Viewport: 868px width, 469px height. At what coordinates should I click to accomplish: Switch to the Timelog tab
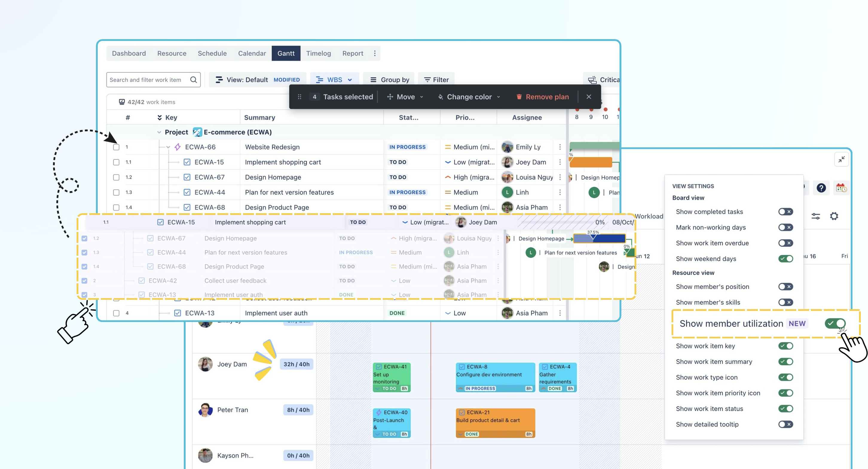pos(318,53)
